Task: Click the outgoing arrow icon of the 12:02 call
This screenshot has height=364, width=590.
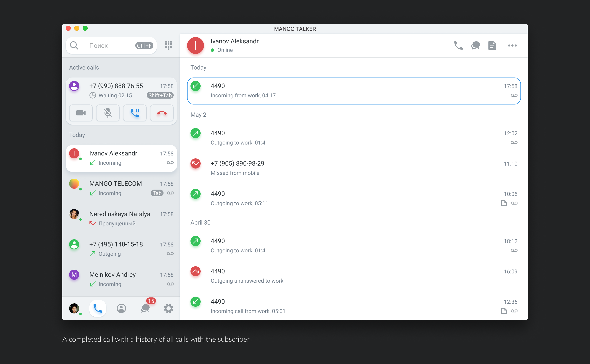Action: 196,133
